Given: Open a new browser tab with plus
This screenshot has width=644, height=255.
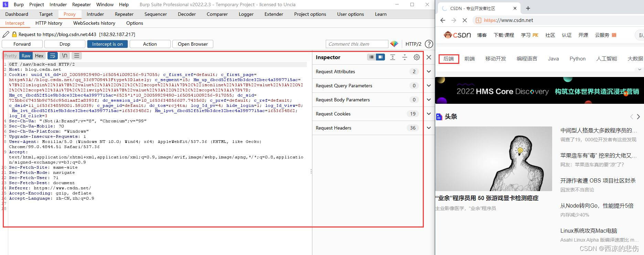Looking at the screenshot, I should (x=528, y=8).
